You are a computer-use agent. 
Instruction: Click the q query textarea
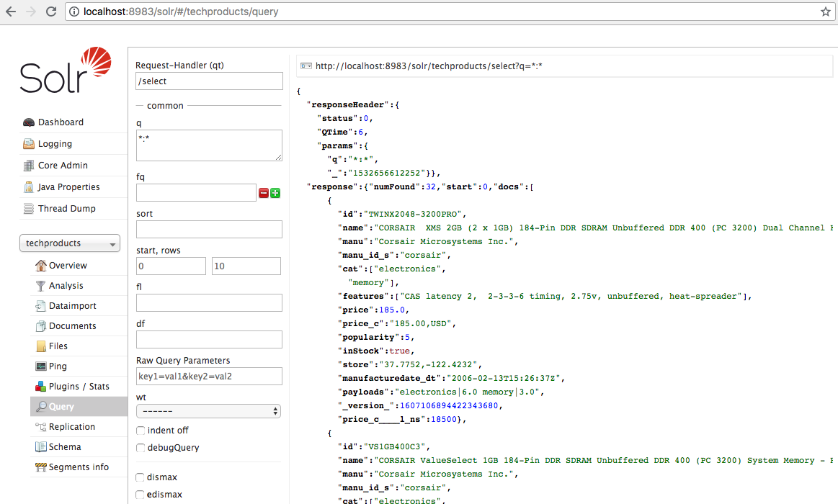click(209, 145)
